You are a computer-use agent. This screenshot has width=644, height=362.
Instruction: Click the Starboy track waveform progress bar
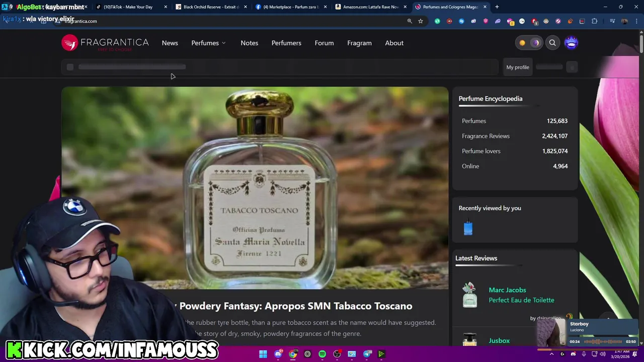[603, 341]
